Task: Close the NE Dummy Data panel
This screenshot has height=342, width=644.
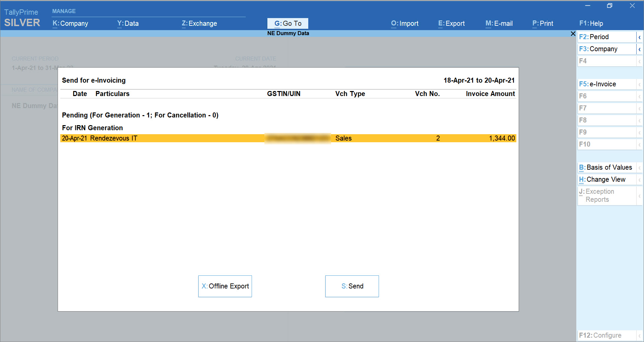Action: 573,33
